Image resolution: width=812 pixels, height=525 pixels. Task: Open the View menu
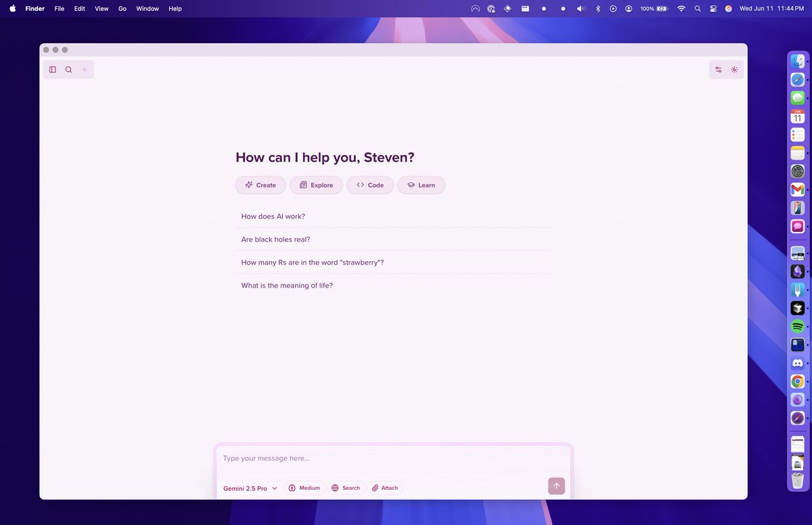pyautogui.click(x=101, y=9)
